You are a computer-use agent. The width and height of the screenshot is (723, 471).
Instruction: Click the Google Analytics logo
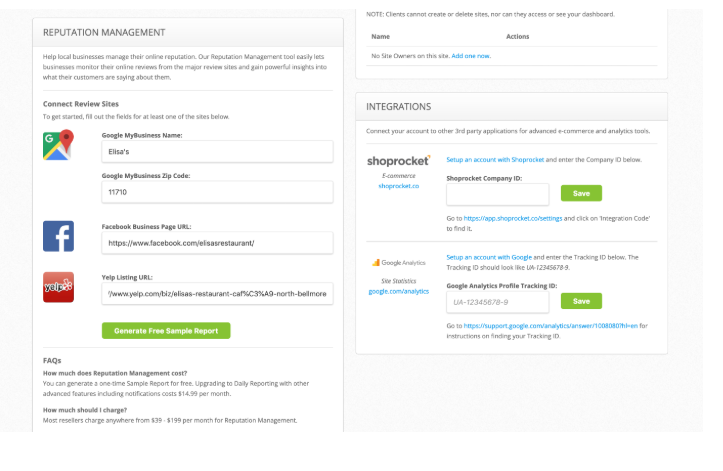click(x=398, y=262)
